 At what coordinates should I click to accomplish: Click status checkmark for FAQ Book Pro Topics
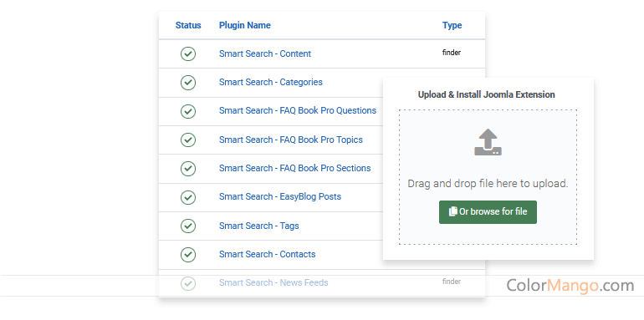(188, 140)
